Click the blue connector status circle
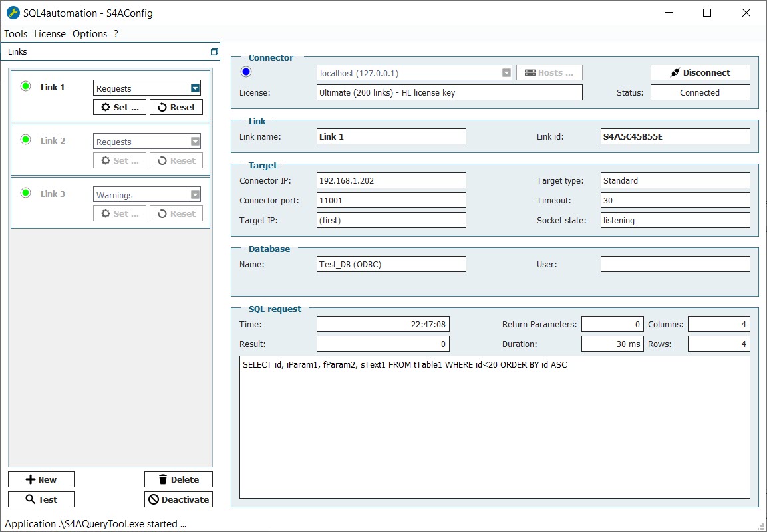The image size is (767, 532). pos(246,72)
